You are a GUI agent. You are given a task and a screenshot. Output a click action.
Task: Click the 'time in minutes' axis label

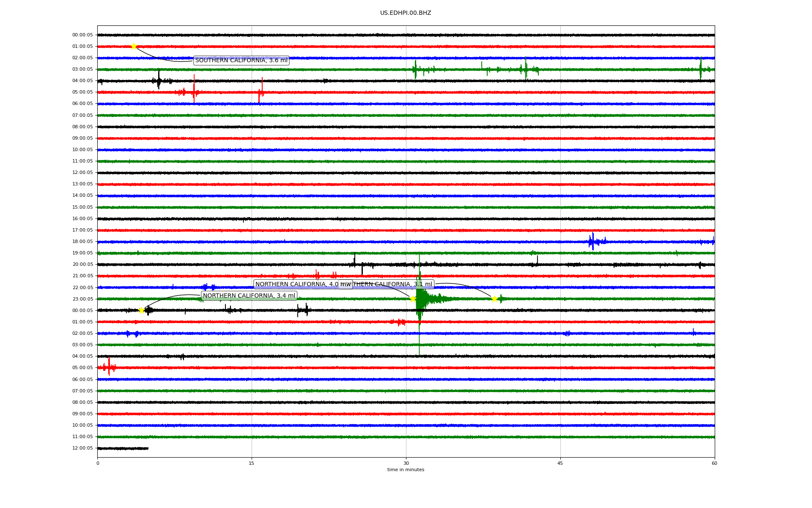click(405, 469)
